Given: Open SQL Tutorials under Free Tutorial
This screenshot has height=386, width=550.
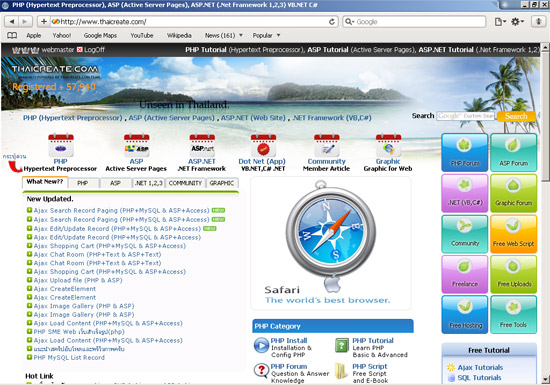Looking at the screenshot, I should click(479, 378).
